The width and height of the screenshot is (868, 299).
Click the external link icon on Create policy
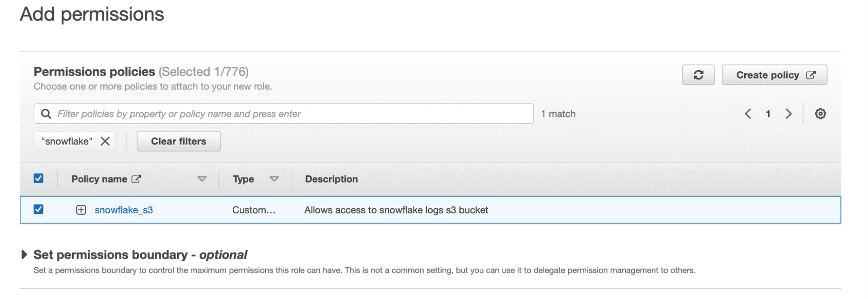[x=811, y=75]
